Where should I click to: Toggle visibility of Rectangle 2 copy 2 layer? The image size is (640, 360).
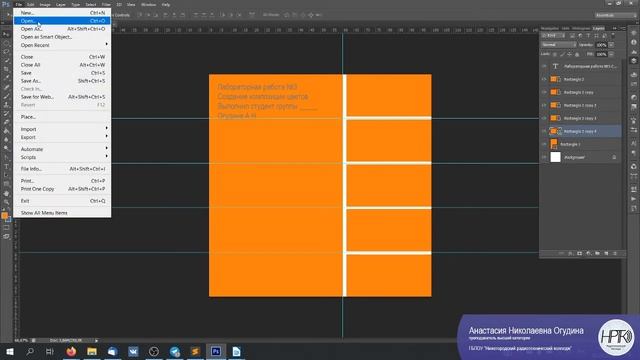[544, 105]
